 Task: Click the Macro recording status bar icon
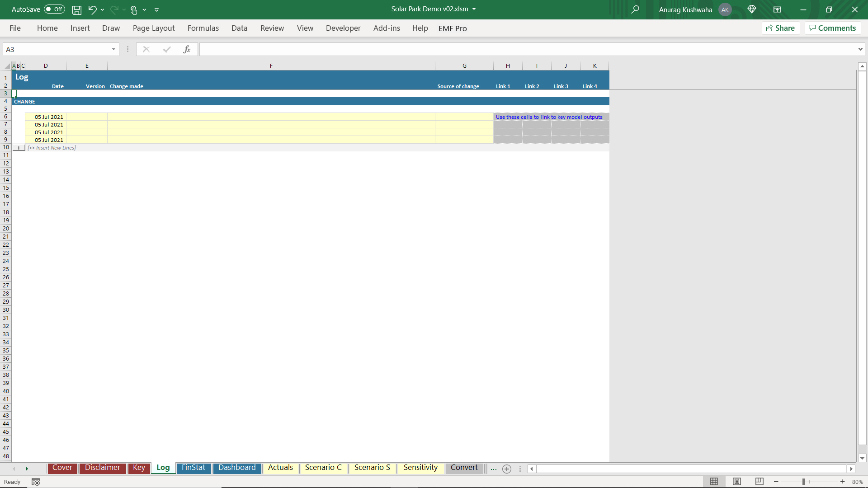(x=36, y=482)
